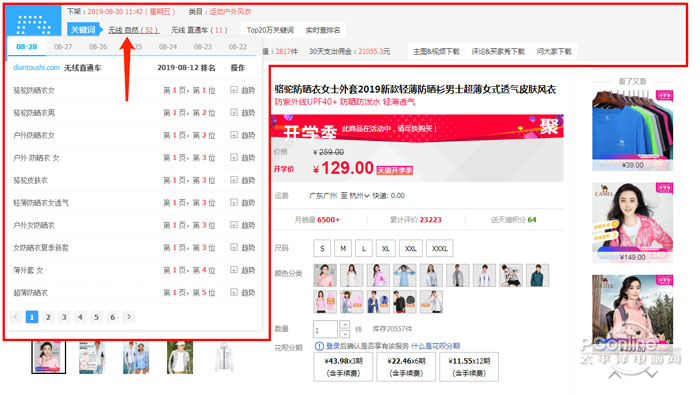Choose size XL
Viewport: 700px width, 395px height.
(x=386, y=248)
